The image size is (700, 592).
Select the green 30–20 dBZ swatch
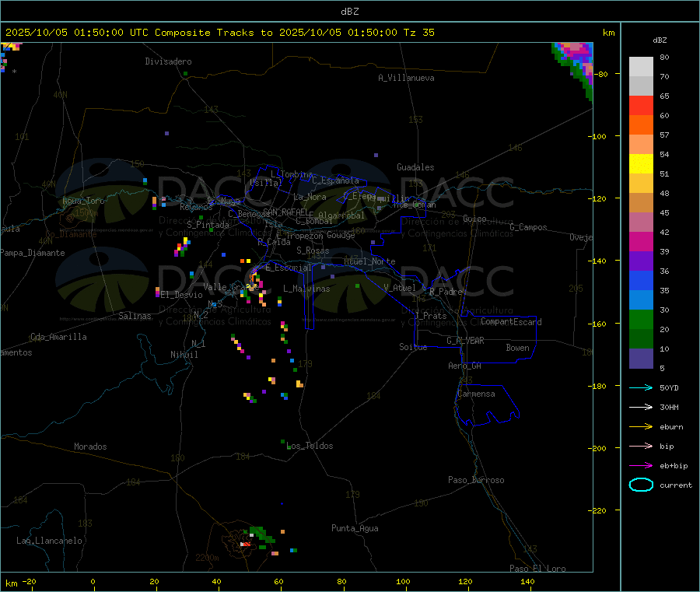coord(641,319)
